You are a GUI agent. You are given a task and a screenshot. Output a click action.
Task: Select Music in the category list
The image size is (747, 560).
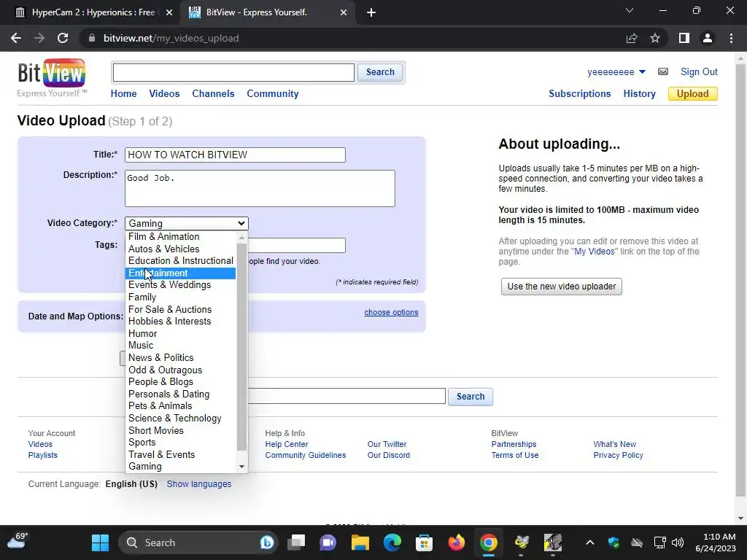tap(181, 345)
